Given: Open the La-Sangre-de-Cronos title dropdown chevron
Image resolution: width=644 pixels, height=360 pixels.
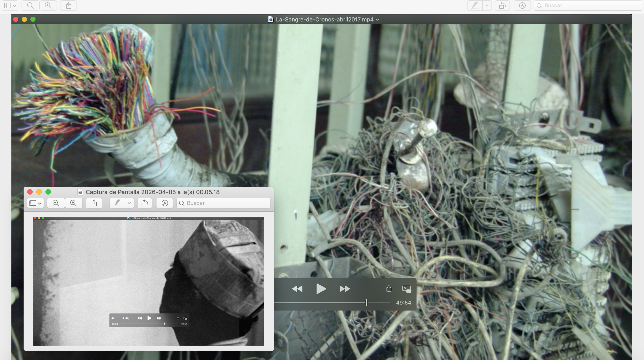Looking at the screenshot, I should click(x=377, y=20).
